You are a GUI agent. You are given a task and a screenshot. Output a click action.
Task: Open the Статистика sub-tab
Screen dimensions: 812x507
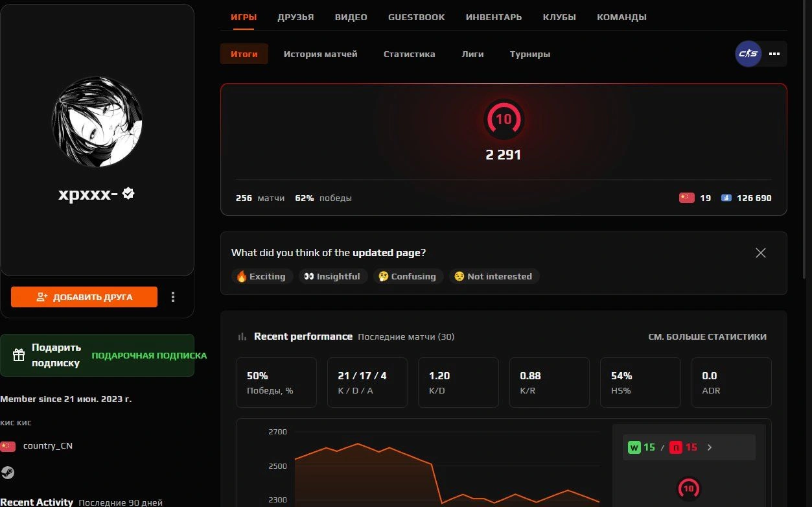click(409, 54)
